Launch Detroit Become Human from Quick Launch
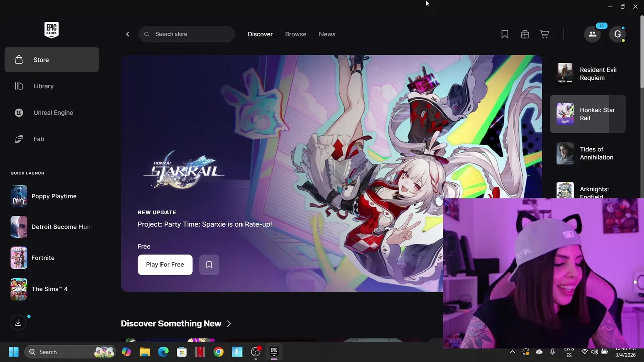This screenshot has height=362, width=644. [51, 227]
